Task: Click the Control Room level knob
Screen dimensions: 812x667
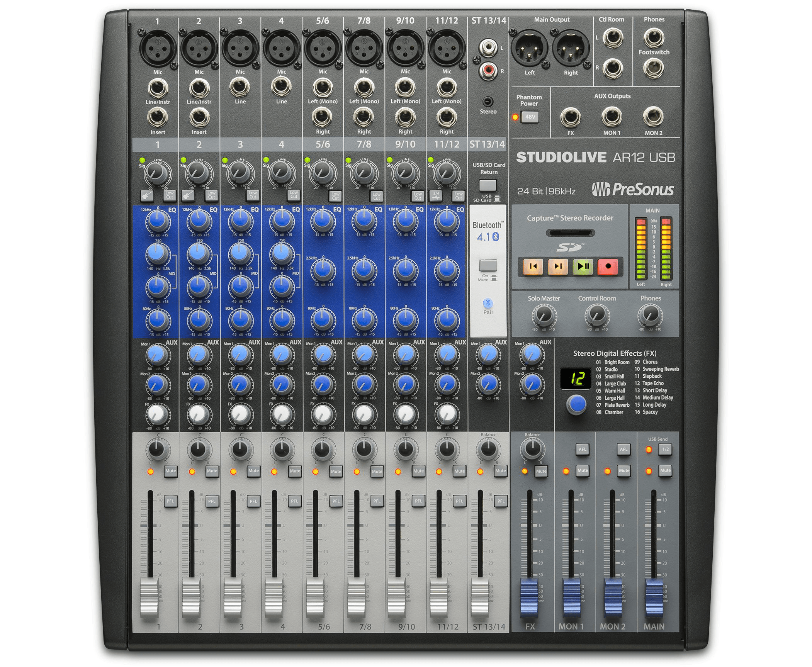Action: pos(597,316)
